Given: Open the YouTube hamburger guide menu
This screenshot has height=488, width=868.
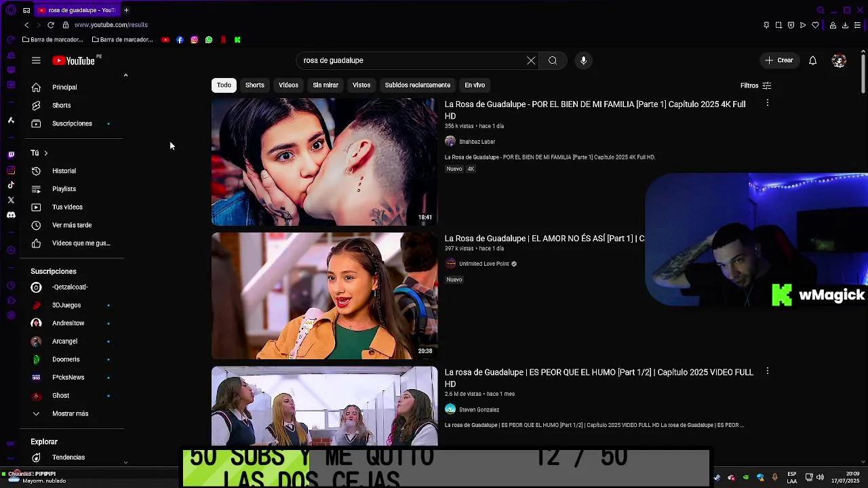Looking at the screenshot, I should pyautogui.click(x=36, y=60).
